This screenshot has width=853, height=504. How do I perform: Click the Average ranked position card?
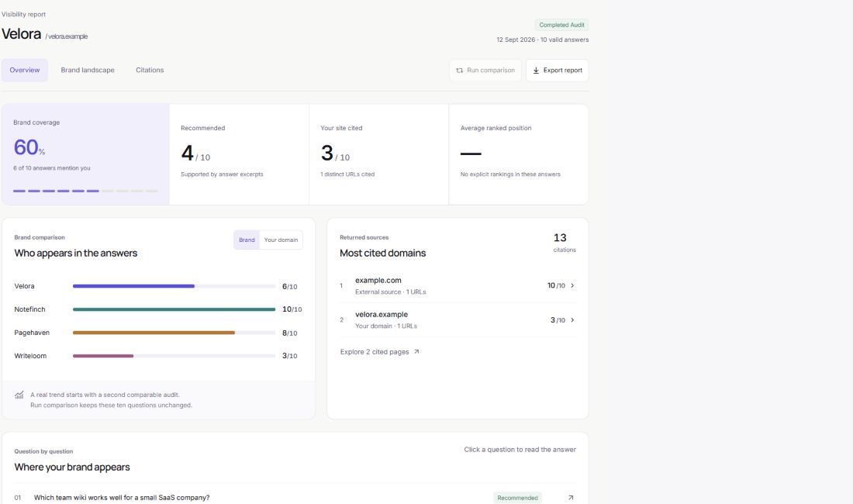(x=519, y=154)
